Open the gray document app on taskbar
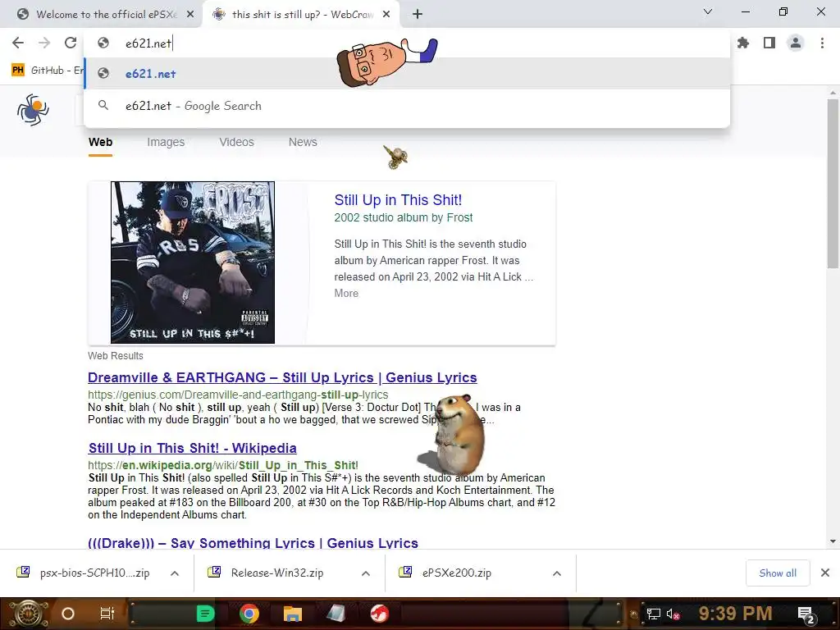 [336, 614]
